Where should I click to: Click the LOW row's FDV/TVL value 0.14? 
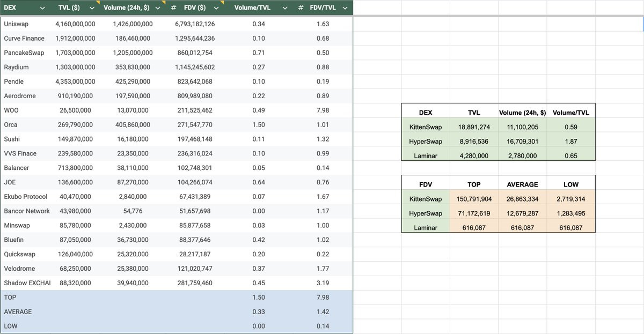coord(323,326)
